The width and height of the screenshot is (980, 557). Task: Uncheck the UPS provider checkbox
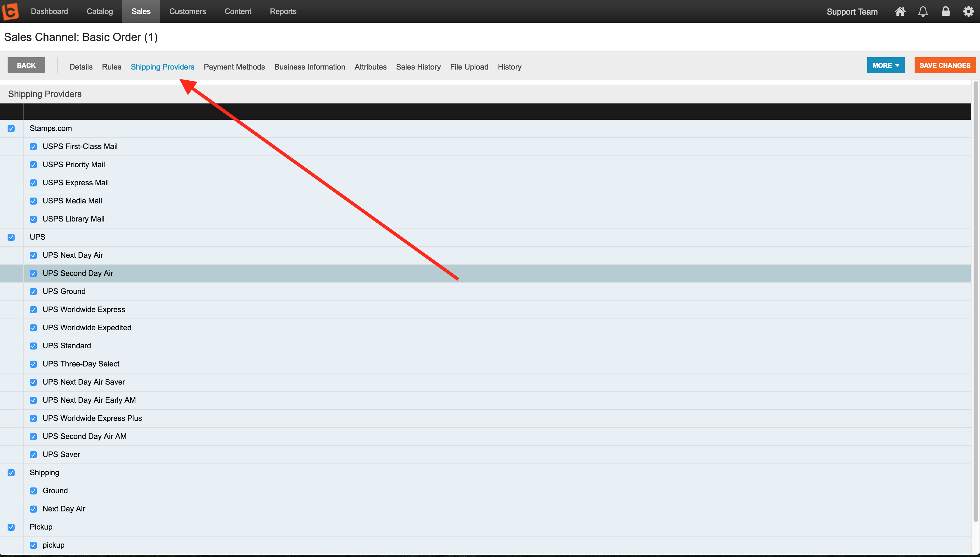[x=11, y=237]
